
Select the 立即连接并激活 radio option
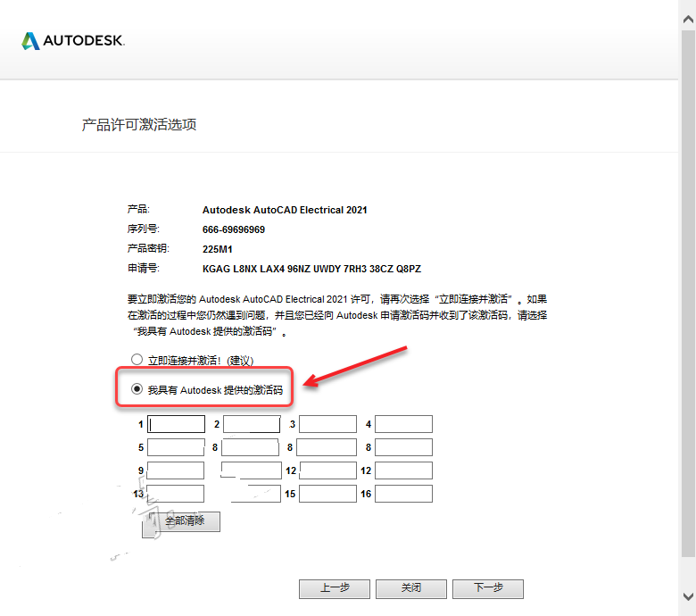(137, 359)
